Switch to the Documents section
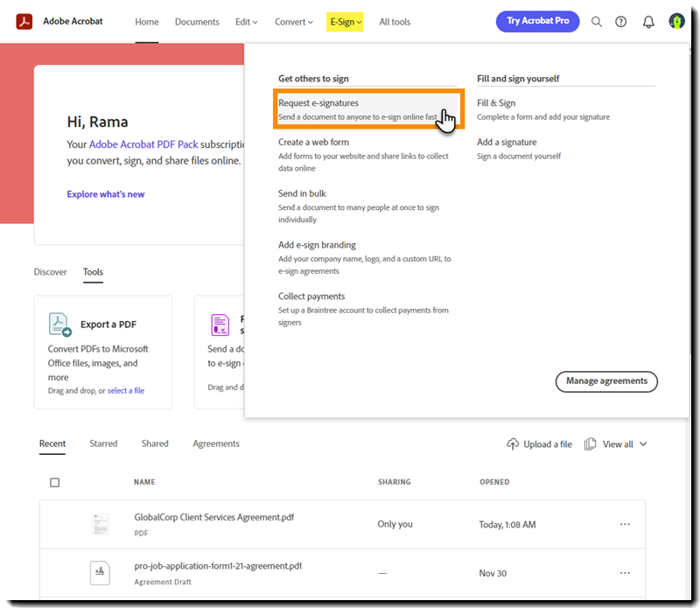Screen dimensions: 700x608 click(x=197, y=22)
